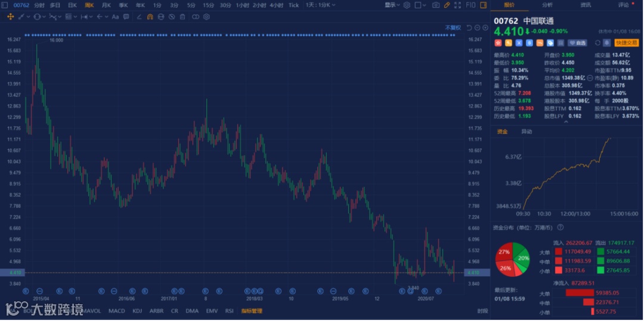
Task: Click the blue dollar tag icon
Action: tap(530, 43)
